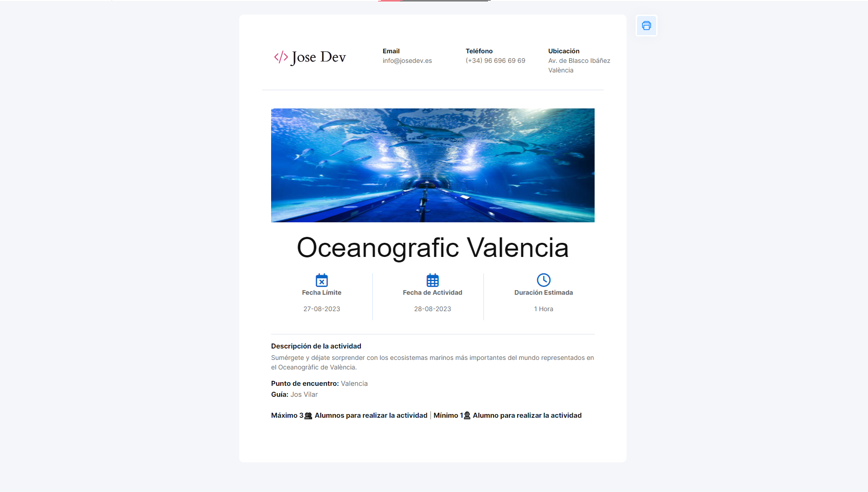Click the info@josedev.es email address

(x=407, y=61)
